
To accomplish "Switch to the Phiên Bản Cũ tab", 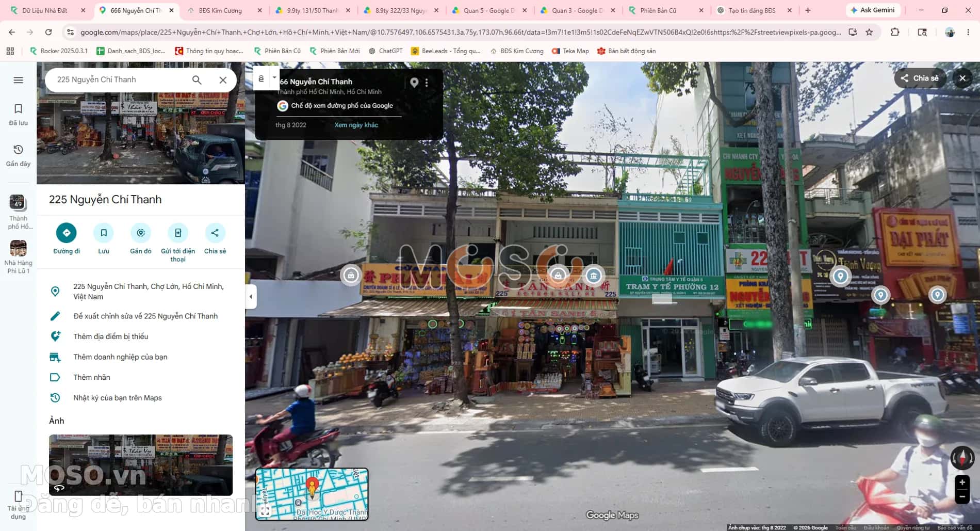I will pyautogui.click(x=658, y=10).
